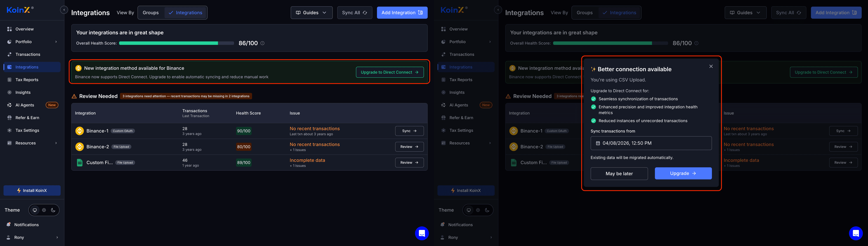Collapse the sidebar on the dimmed page
This screenshot has height=246, width=868.
tap(498, 10)
